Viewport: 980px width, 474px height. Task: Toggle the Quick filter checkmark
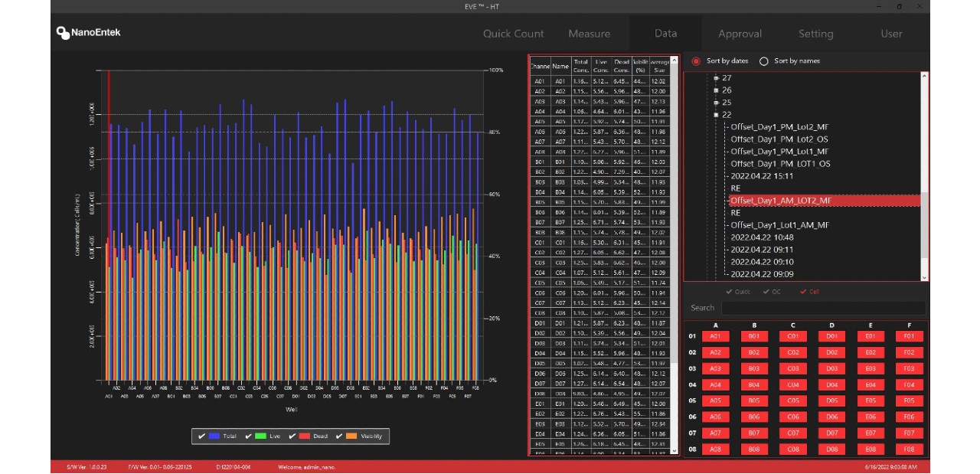coord(730,292)
